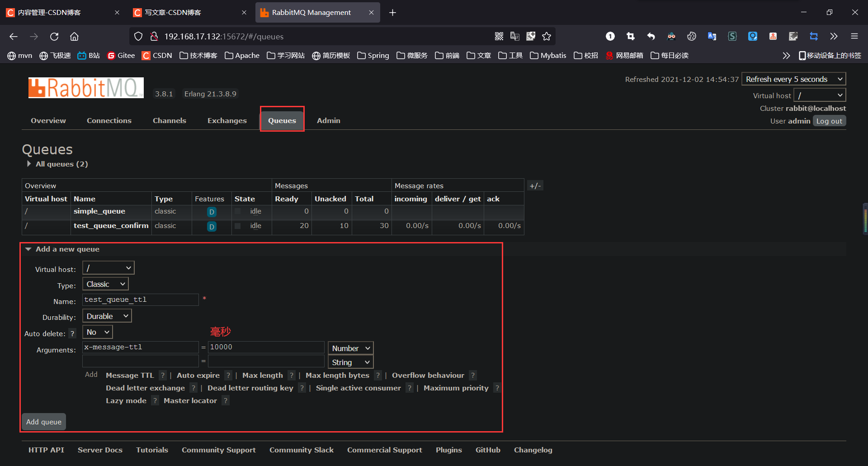Open the green S extension icon
This screenshot has width=868, height=466.
click(732, 37)
